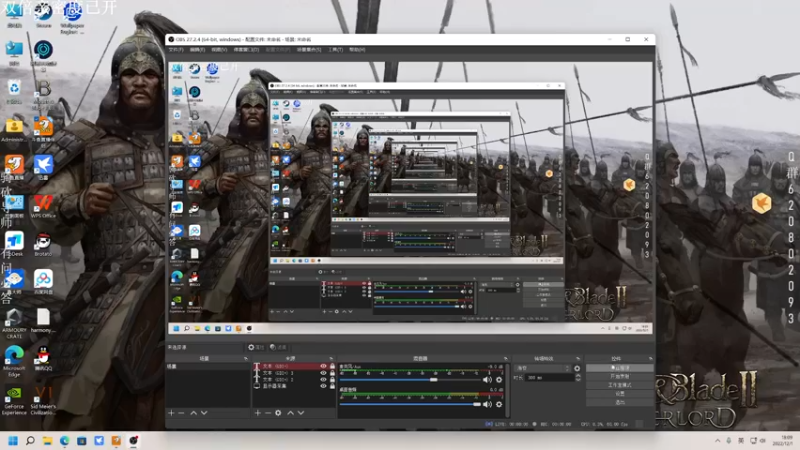
Task: Open Microsoft Edge desktop shortcut
Action: (14, 361)
